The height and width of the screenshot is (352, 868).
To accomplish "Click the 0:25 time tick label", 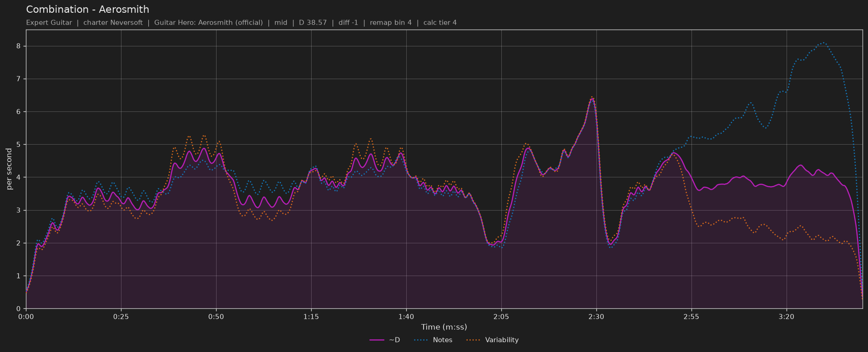I will click(121, 317).
